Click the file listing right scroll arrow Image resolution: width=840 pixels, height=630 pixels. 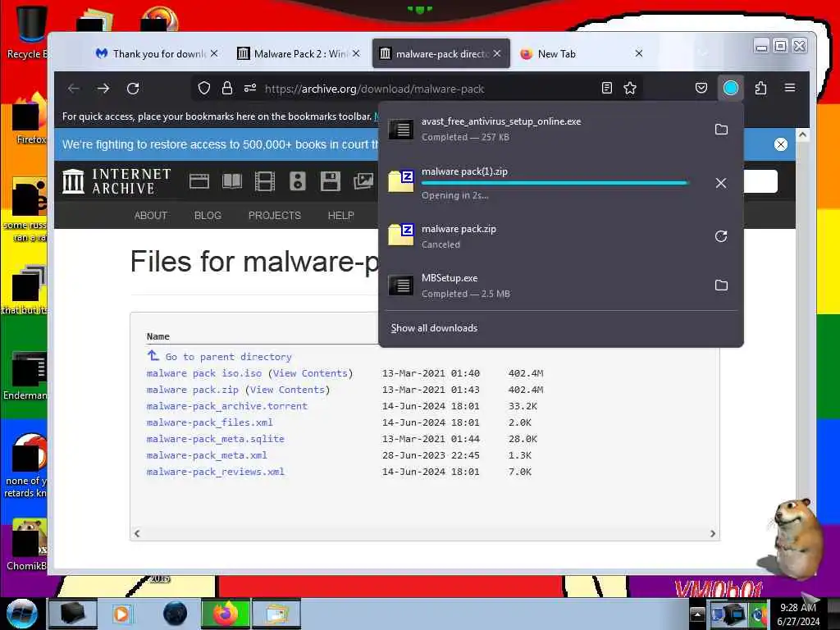point(713,533)
